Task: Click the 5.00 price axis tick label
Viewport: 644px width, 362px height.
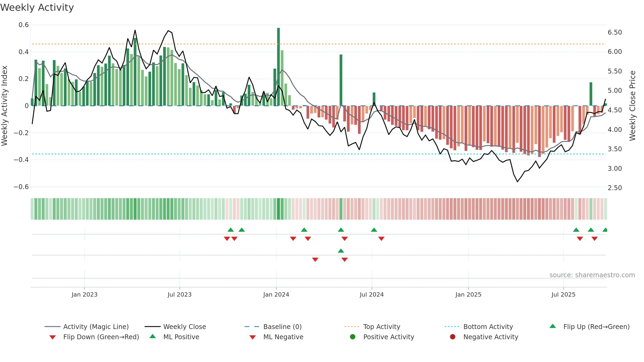Action: [615, 91]
